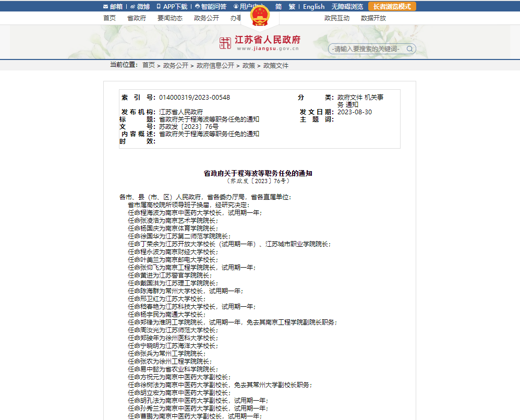Open 首页 in the breadcrumb

[x=149, y=65]
